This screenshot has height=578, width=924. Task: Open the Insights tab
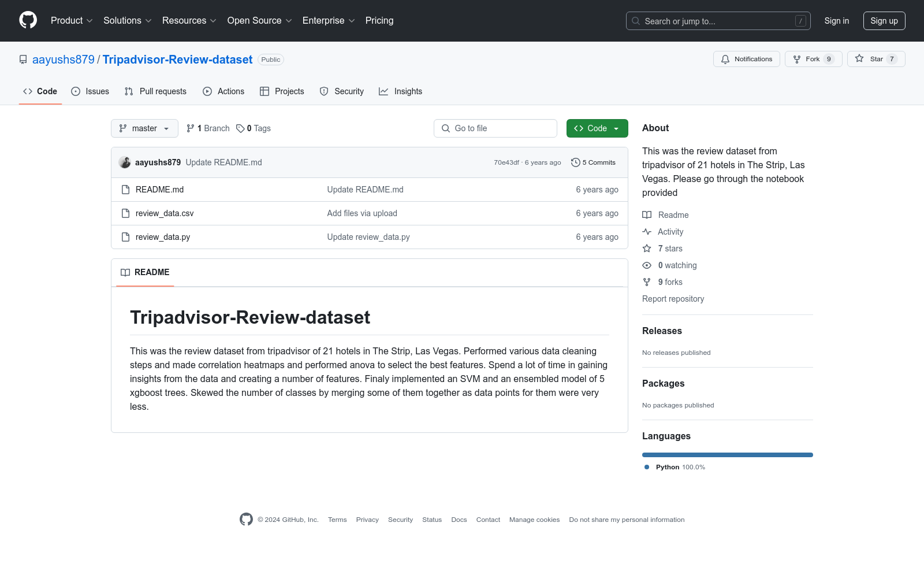(x=401, y=91)
